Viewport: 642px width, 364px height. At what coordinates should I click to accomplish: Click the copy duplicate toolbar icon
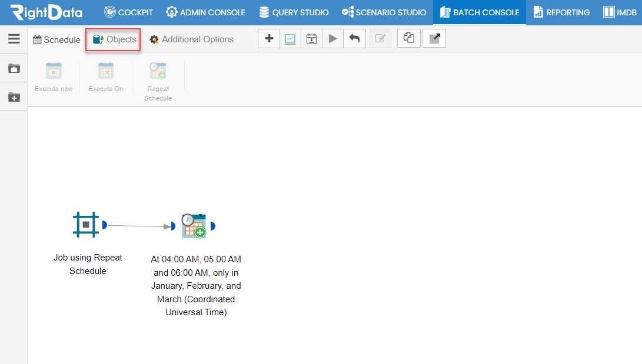pos(408,38)
